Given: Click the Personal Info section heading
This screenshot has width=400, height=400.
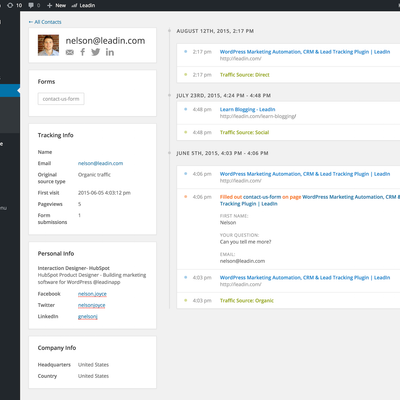Looking at the screenshot, I should [x=56, y=254].
